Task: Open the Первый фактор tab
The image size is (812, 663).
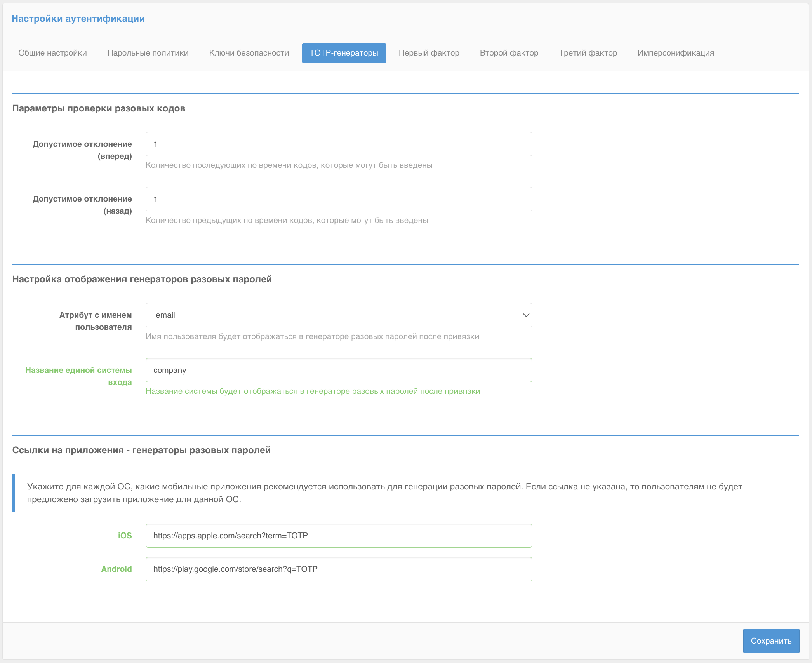Action: tap(429, 53)
